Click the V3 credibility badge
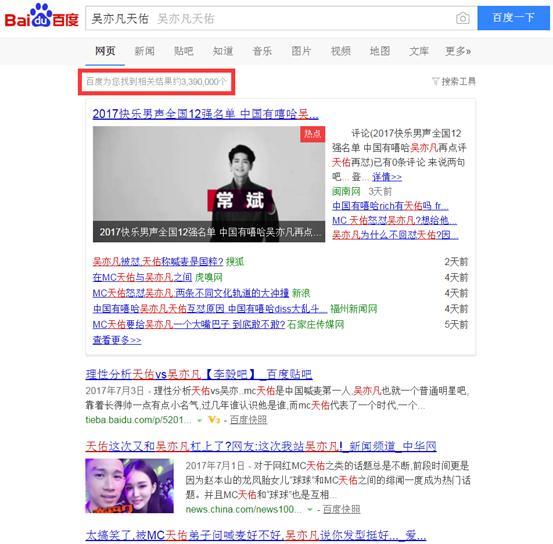Image resolution: width=553 pixels, height=544 pixels. coord(214,419)
